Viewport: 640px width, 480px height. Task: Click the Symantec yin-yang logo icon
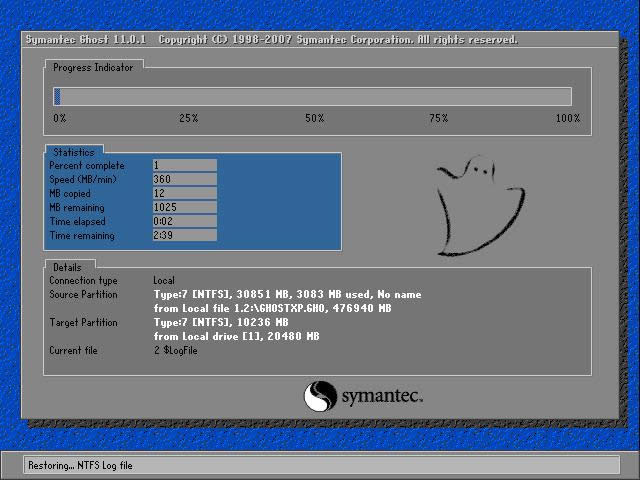[x=320, y=396]
